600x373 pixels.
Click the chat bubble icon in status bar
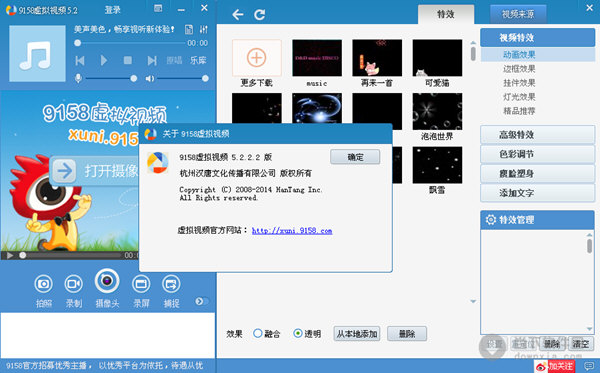(589, 366)
